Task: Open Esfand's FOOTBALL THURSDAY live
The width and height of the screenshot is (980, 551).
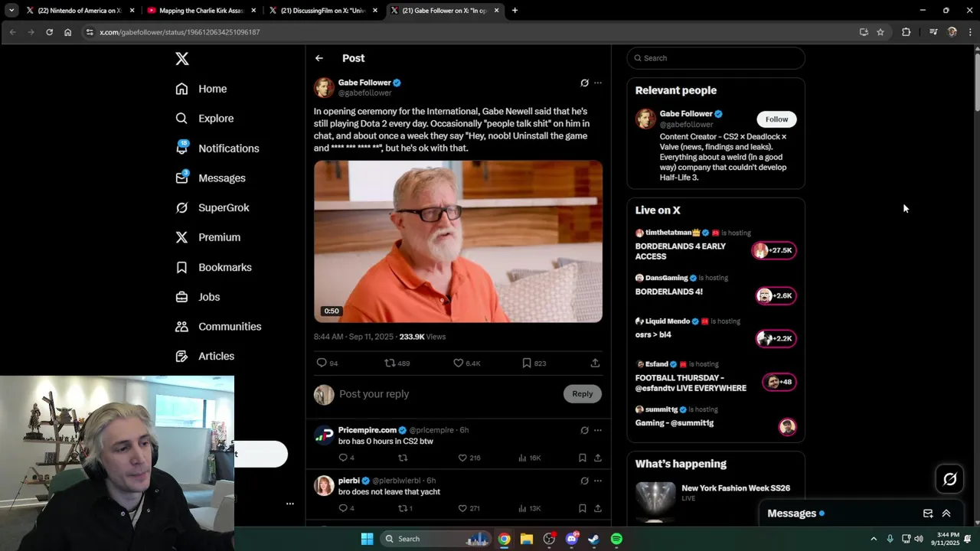Action: [x=716, y=377]
